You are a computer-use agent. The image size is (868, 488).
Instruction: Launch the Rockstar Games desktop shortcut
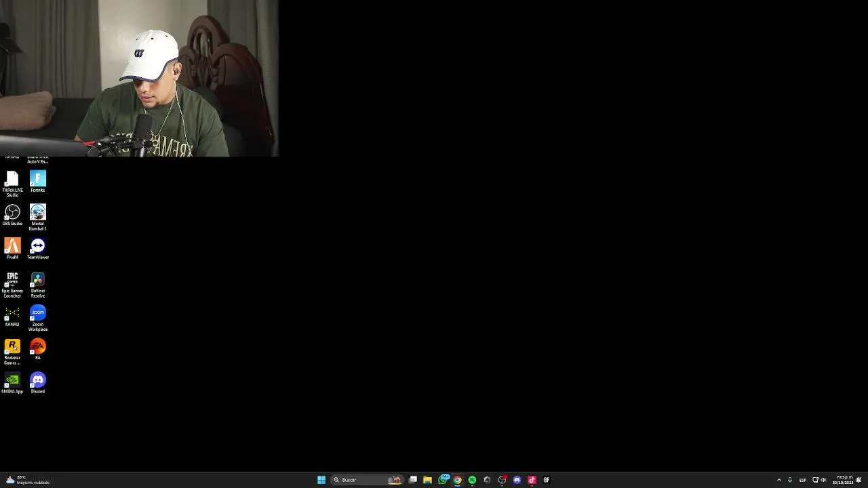click(x=12, y=352)
